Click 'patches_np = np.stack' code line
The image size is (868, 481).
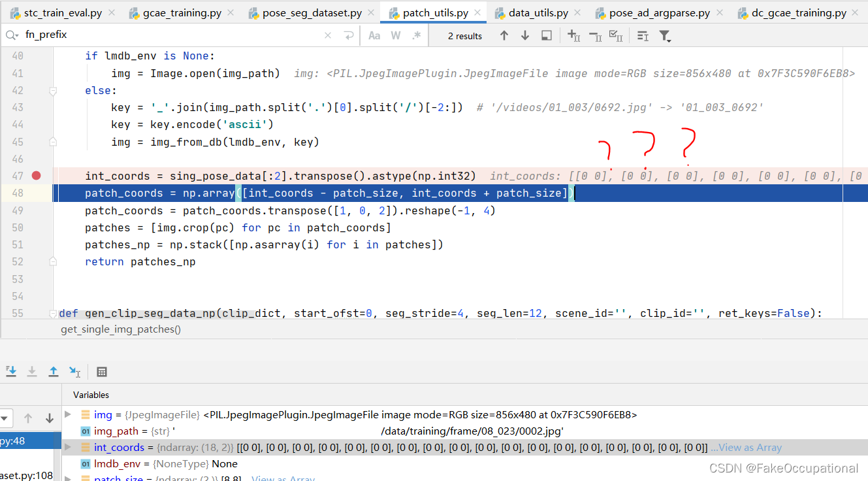tap(264, 244)
